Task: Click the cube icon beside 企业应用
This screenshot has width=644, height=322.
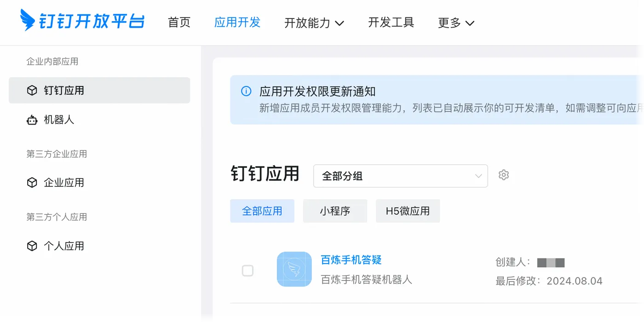Action: pos(32,183)
